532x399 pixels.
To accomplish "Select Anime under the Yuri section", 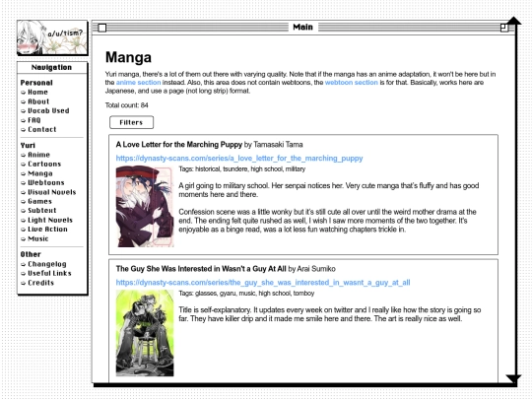I will click(38, 155).
